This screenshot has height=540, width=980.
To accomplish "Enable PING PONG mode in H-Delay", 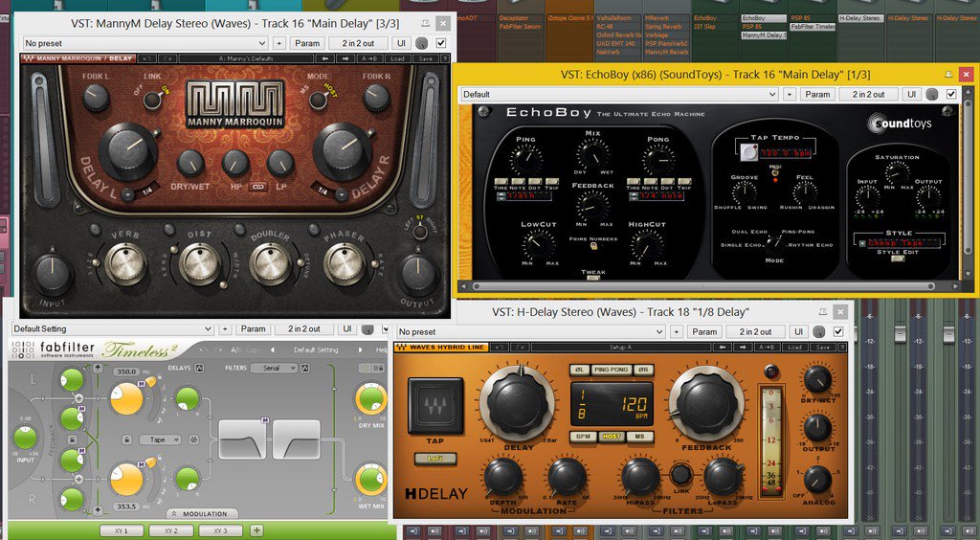I will tap(612, 370).
